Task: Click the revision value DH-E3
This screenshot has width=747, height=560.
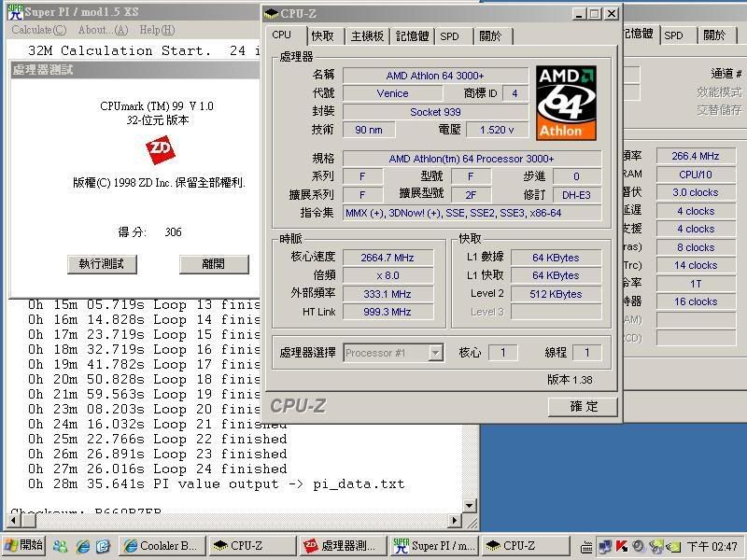Action: pos(576,195)
